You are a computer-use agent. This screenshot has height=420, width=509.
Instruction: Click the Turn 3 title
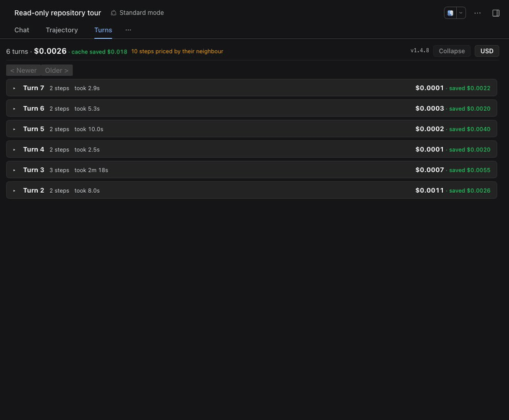(34, 170)
